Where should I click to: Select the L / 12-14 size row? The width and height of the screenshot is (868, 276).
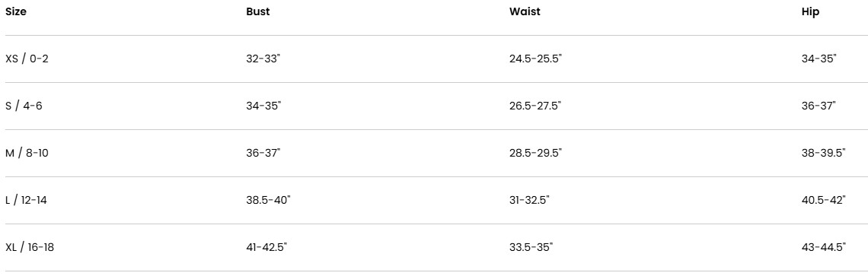pos(434,200)
